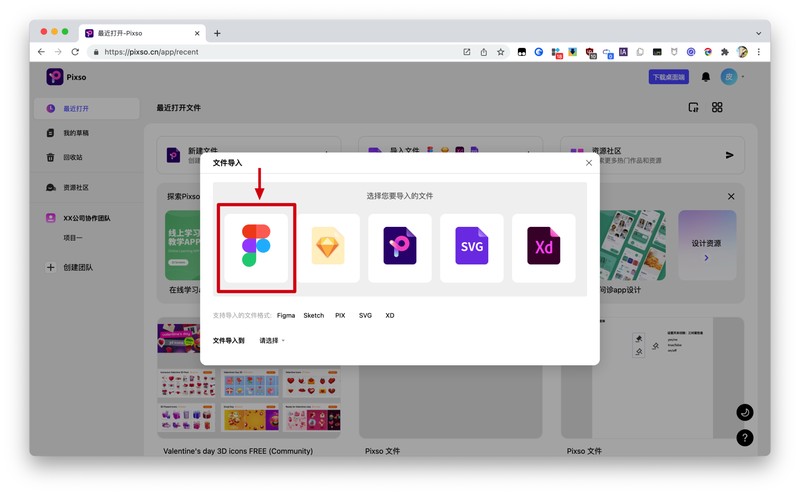Open the tab search chevron
Image resolution: width=800 pixels, height=495 pixels.
pos(759,33)
